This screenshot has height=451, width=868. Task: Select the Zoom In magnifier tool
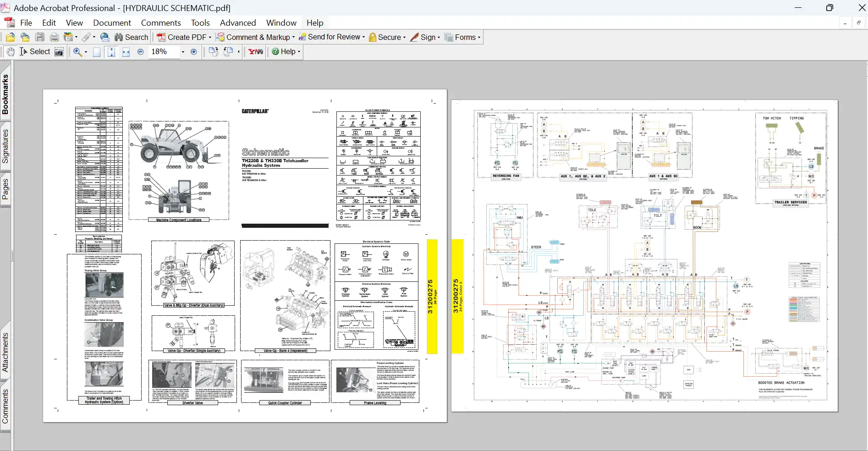(x=77, y=52)
